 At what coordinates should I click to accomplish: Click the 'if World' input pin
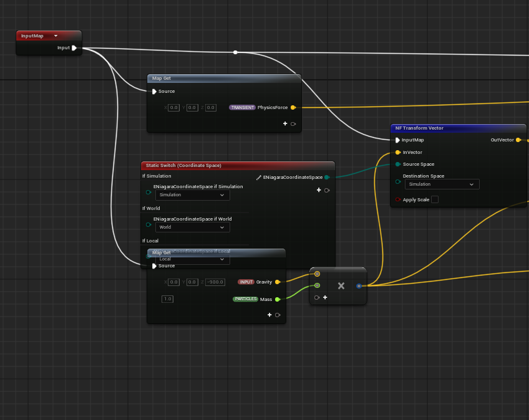click(148, 224)
